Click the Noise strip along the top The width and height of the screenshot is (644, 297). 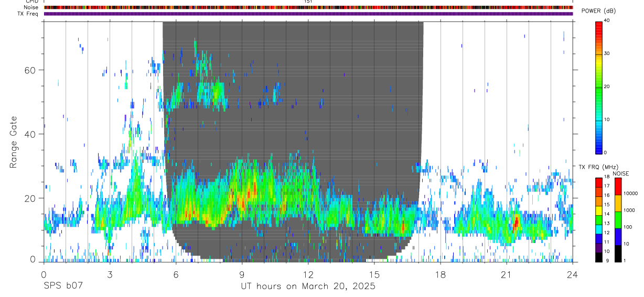(x=308, y=7)
